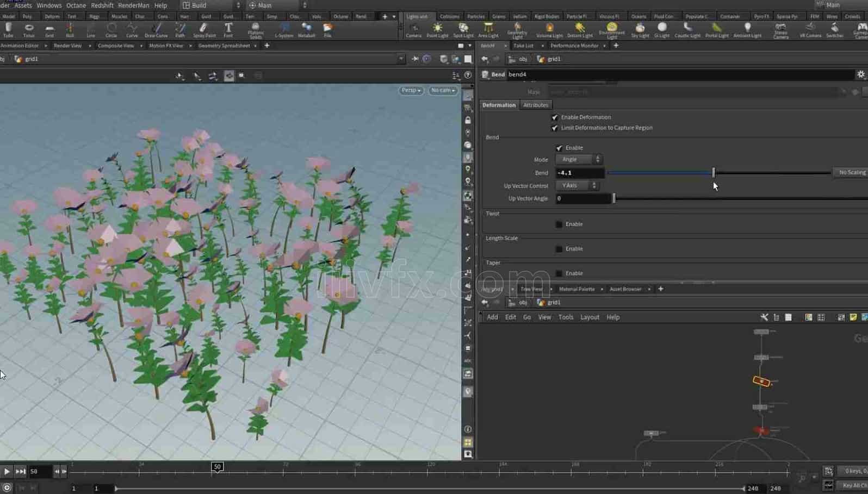Click the Bend value input field
Viewport: 868px width, 494px height.
click(580, 173)
